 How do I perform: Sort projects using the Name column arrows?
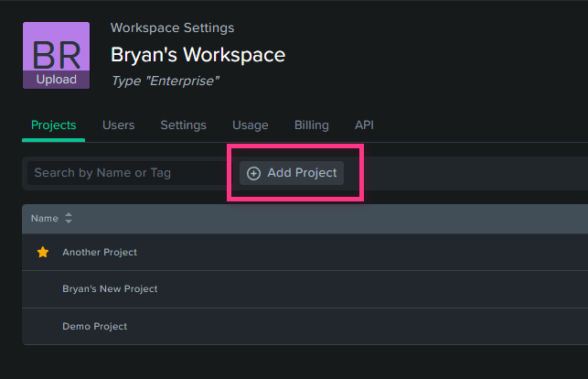(x=69, y=218)
